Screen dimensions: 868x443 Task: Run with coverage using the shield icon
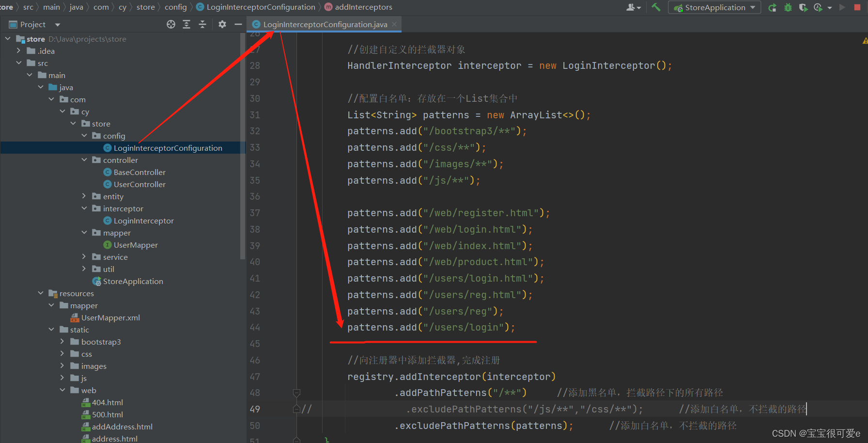tap(803, 7)
